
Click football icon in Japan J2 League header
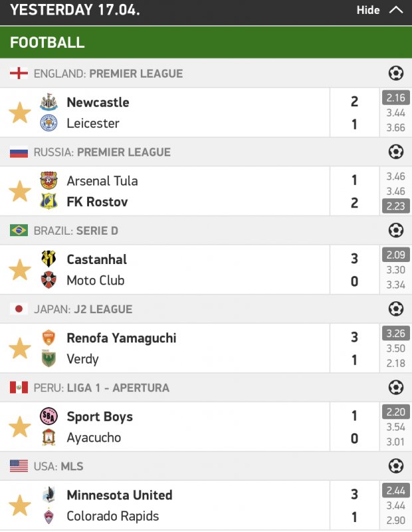[396, 309]
